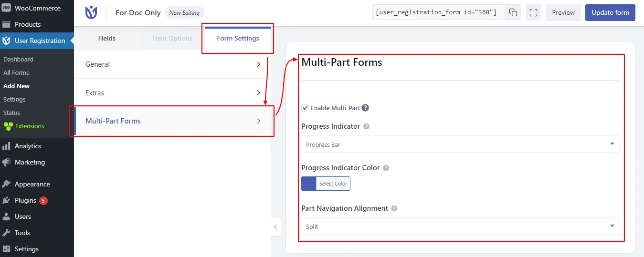This screenshot has width=644, height=257.
Task: Click the Progress Indicator help icon
Action: coord(366,127)
